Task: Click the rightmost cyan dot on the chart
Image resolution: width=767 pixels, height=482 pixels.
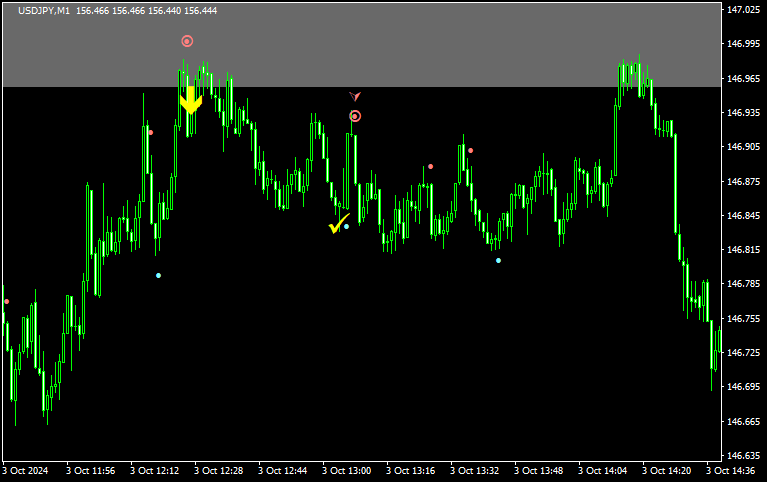Action: (499, 260)
